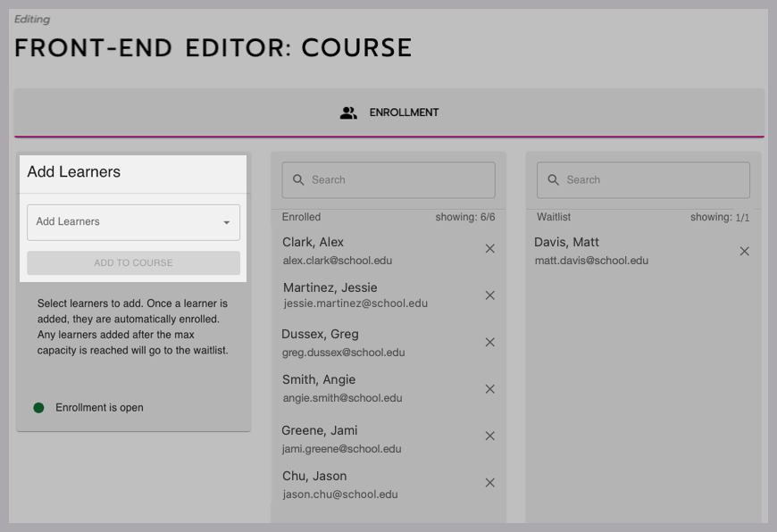Focus the Waitlist search field
The image size is (777, 532).
pos(652,180)
